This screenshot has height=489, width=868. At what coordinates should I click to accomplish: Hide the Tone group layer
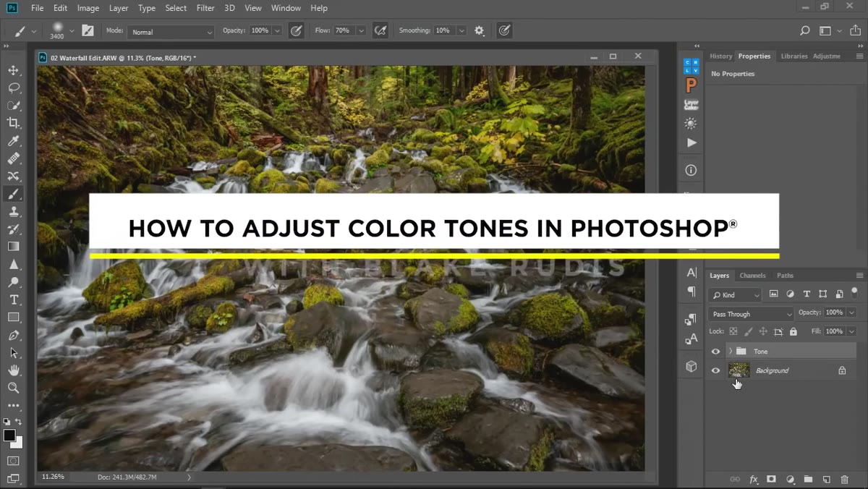click(716, 351)
